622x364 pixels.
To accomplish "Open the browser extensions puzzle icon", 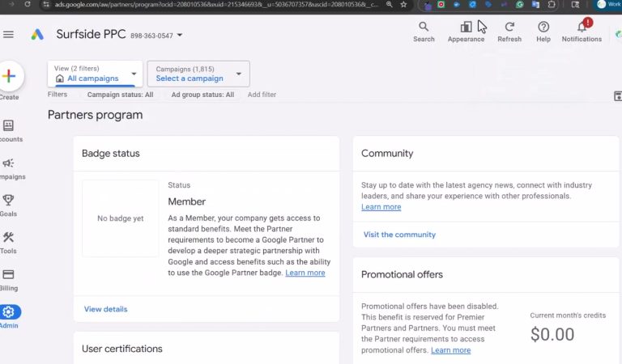I will coord(552,5).
